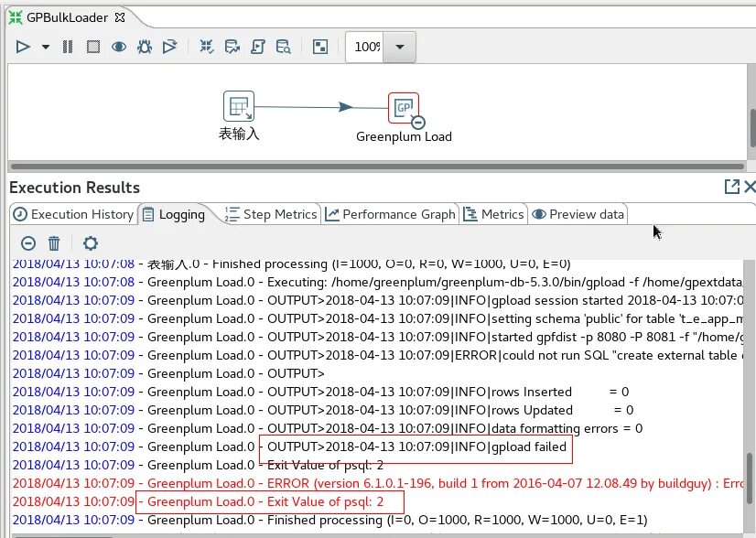Click the error badge on Greenplum Load
This screenshot has height=538, width=756.
point(418,122)
